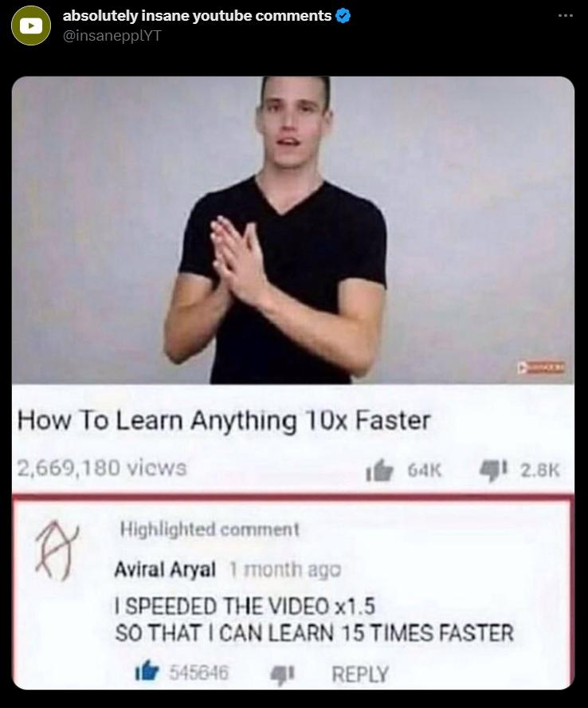The height and width of the screenshot is (708, 588).
Task: Open the @insanepplYT handle
Action: 112,36
